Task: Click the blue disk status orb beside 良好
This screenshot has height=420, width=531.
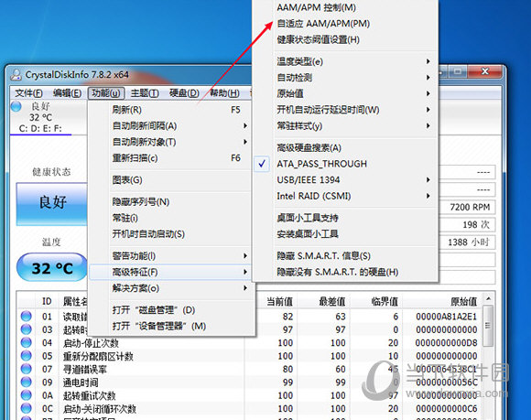Action: 16,106
